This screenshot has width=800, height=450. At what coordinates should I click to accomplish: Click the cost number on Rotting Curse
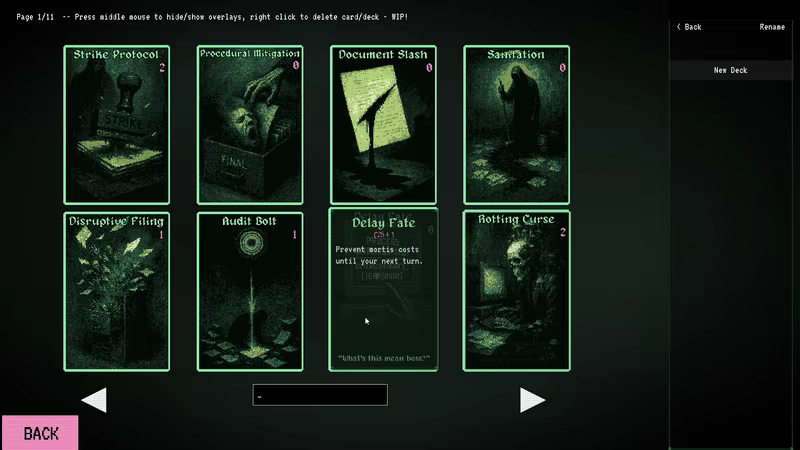coord(563,233)
